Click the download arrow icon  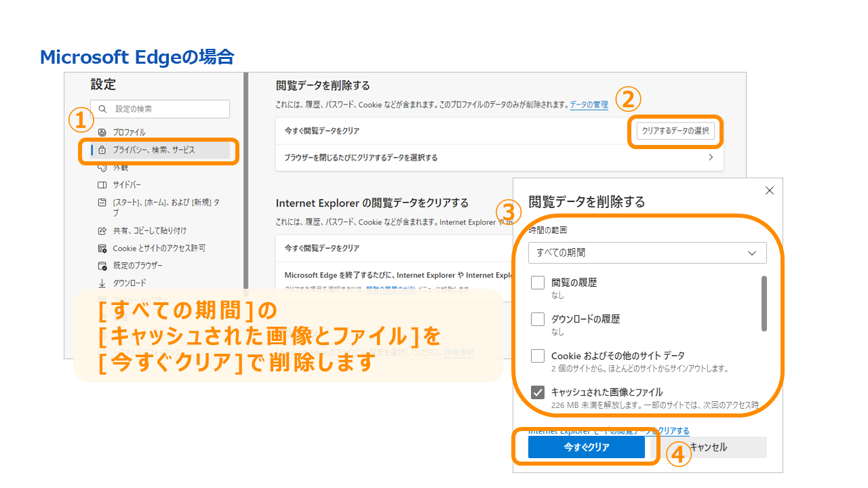point(102,283)
